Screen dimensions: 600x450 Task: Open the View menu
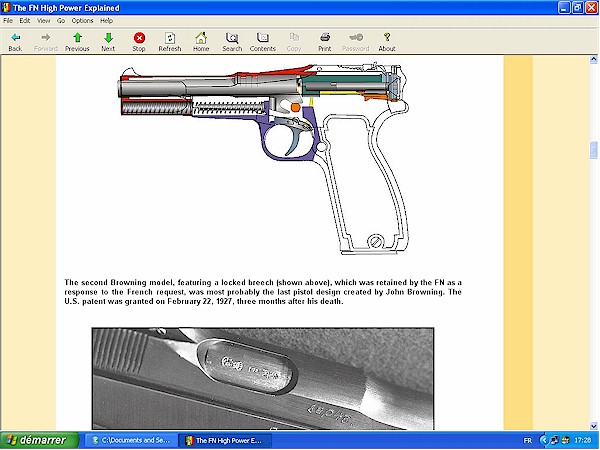pos(44,21)
